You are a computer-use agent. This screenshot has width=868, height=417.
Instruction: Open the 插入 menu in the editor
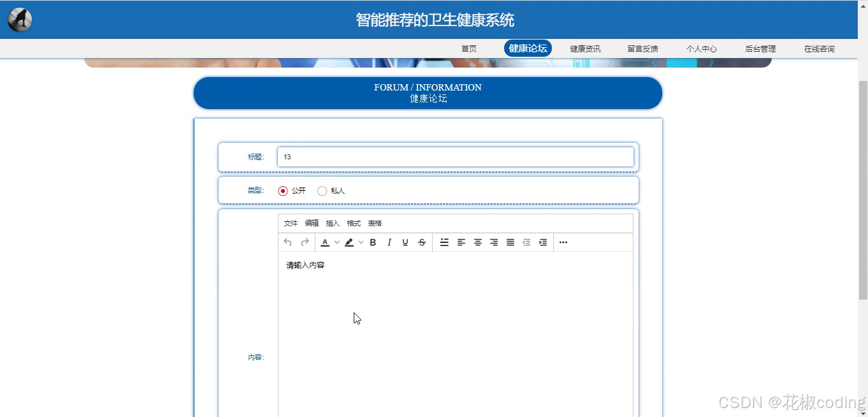click(332, 223)
